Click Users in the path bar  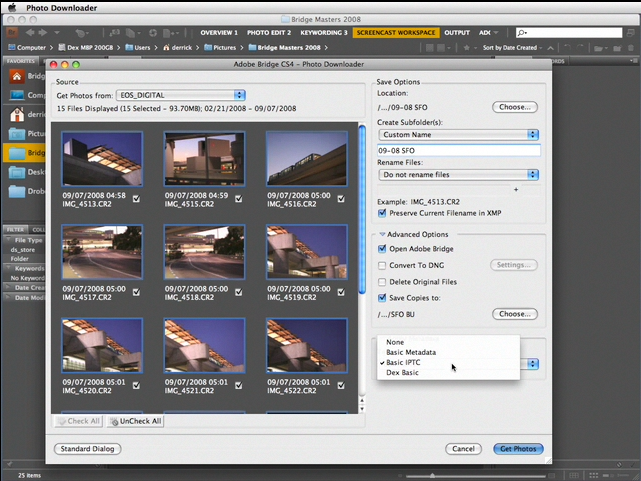click(138, 47)
